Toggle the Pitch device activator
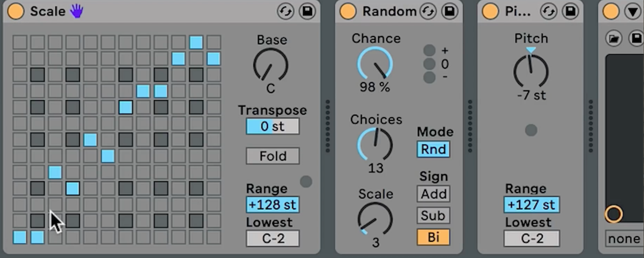 coord(490,11)
